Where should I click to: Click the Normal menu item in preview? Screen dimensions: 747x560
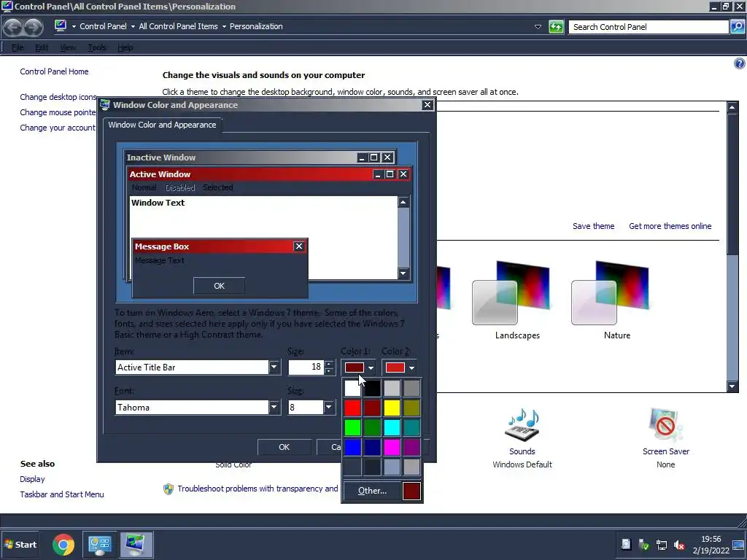[144, 187]
